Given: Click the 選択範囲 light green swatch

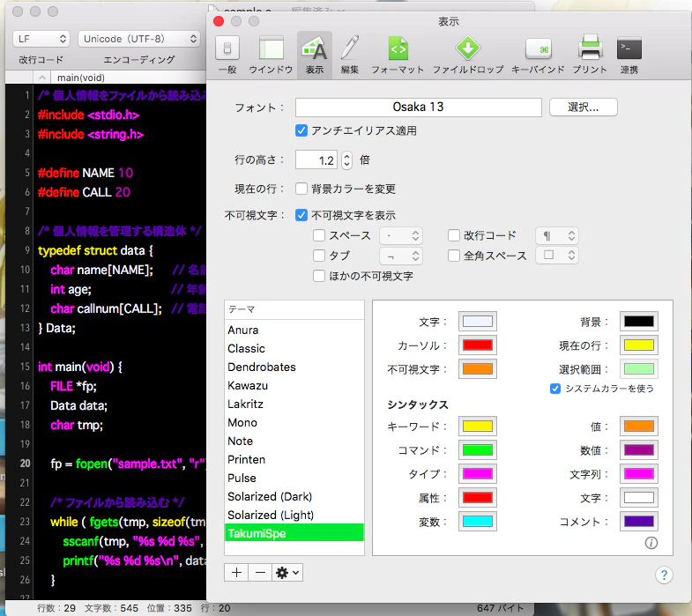Looking at the screenshot, I should [638, 369].
